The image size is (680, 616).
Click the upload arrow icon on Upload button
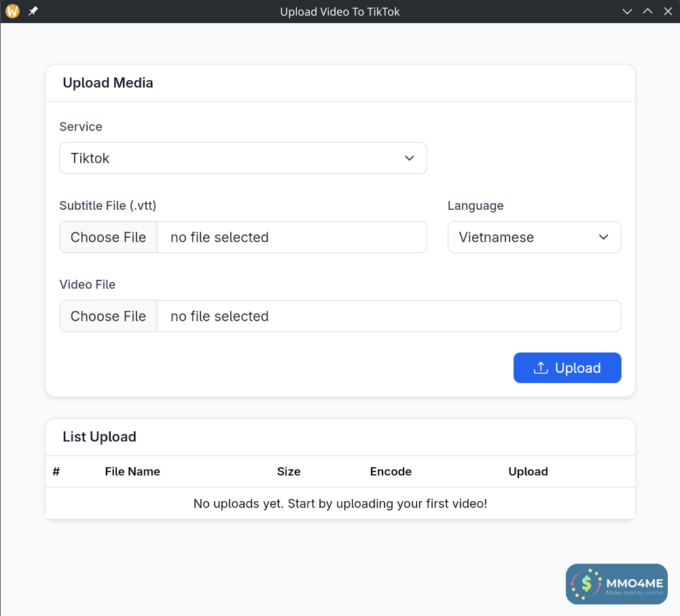[541, 368]
